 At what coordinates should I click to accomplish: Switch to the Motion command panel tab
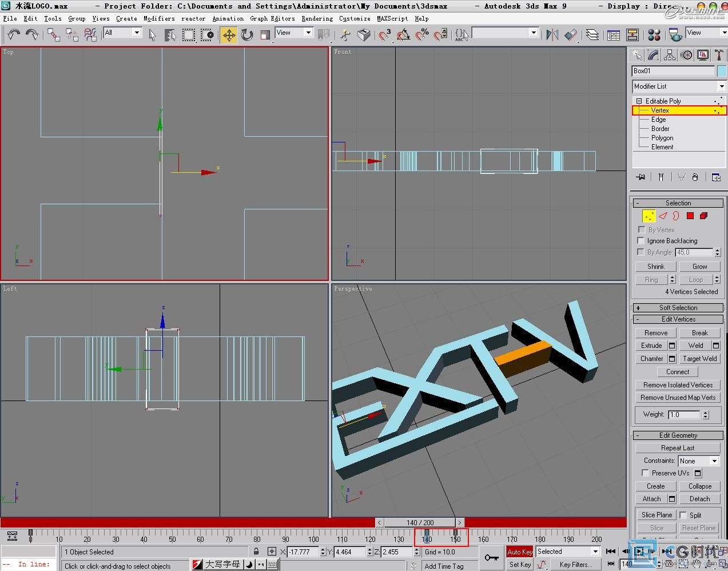686,55
